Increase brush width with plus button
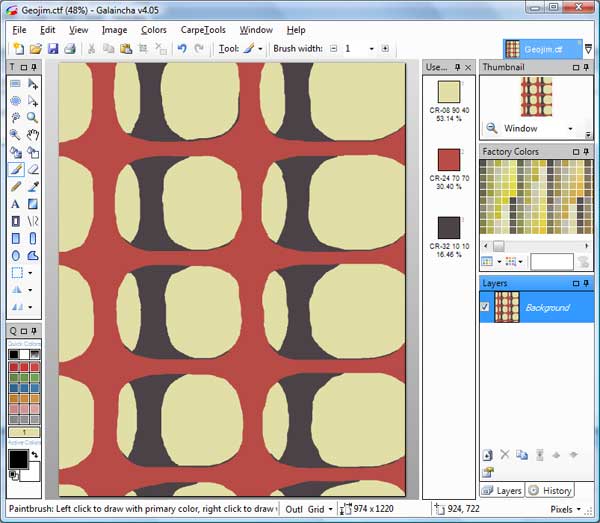 click(x=385, y=48)
